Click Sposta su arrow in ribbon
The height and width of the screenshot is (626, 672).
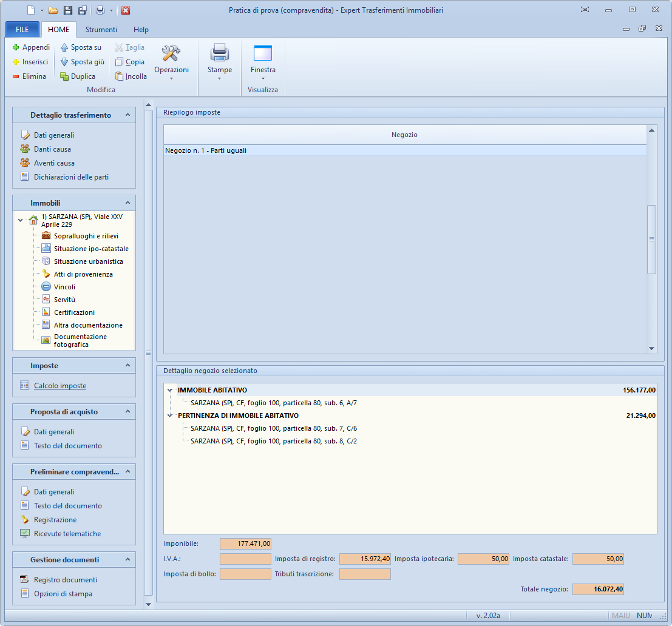[64, 47]
